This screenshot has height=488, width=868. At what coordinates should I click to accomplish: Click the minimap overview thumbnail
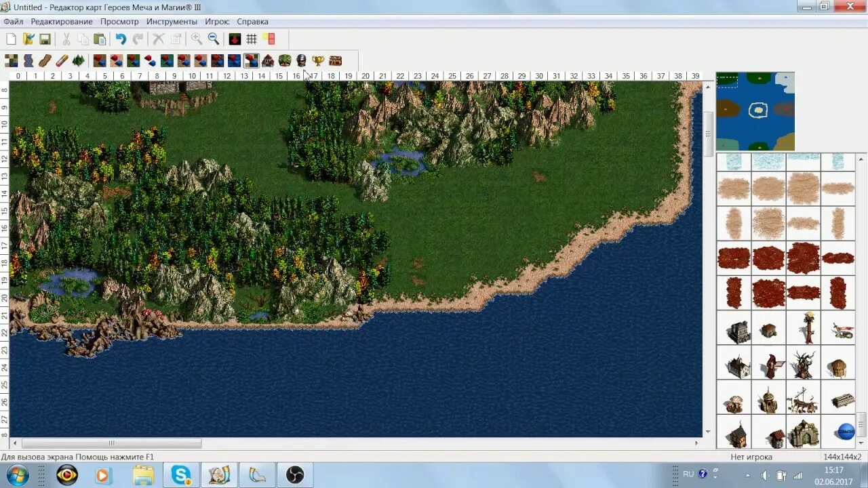755,111
